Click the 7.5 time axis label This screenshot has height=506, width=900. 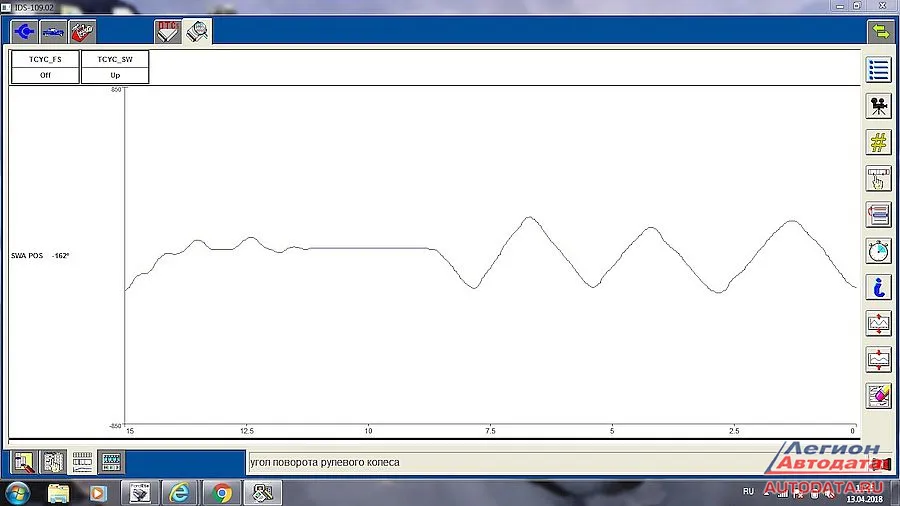click(490, 431)
